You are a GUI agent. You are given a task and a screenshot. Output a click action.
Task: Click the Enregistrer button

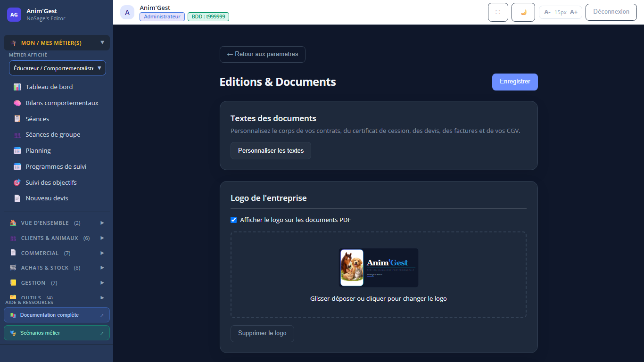click(515, 82)
